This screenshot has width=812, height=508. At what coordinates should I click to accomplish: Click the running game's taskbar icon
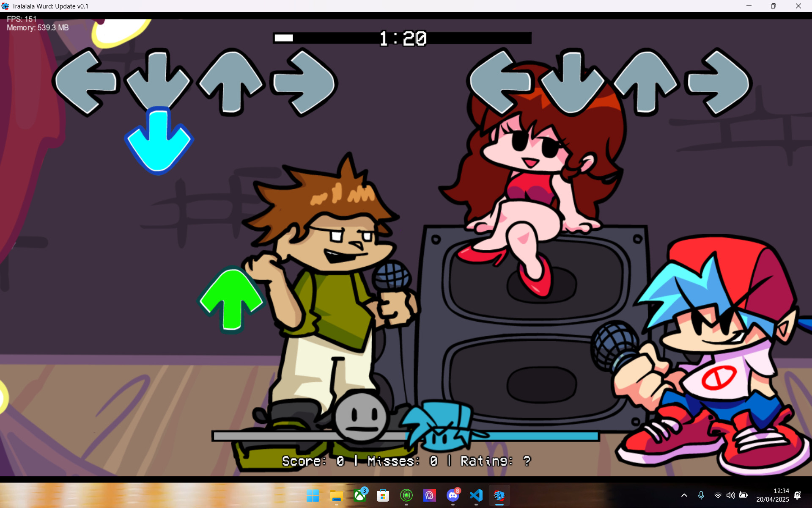coord(499,495)
